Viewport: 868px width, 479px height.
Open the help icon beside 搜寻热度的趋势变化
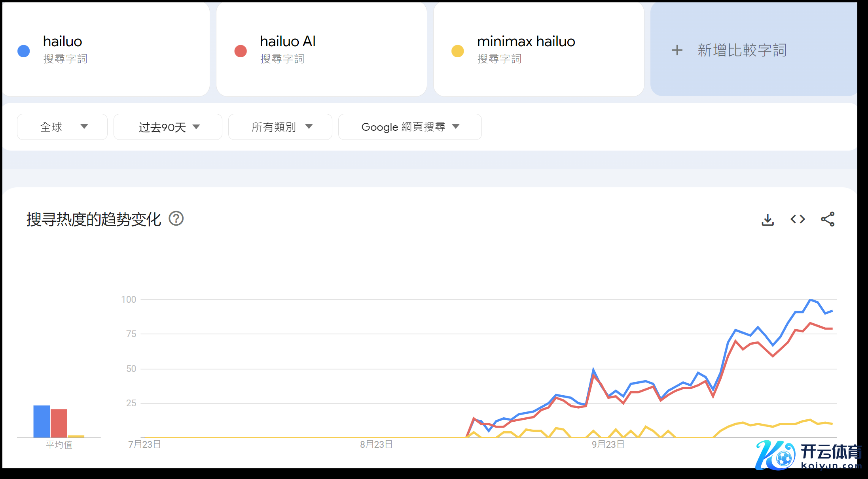(176, 219)
